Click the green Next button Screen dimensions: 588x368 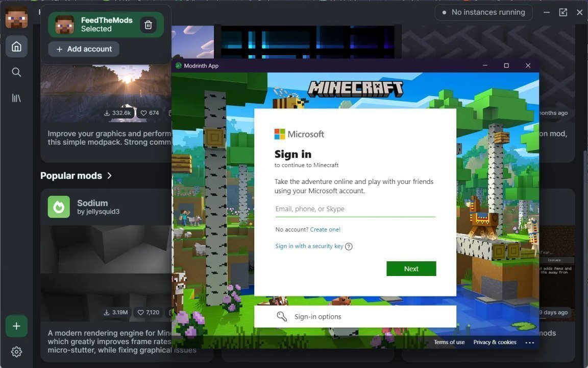[x=411, y=269]
